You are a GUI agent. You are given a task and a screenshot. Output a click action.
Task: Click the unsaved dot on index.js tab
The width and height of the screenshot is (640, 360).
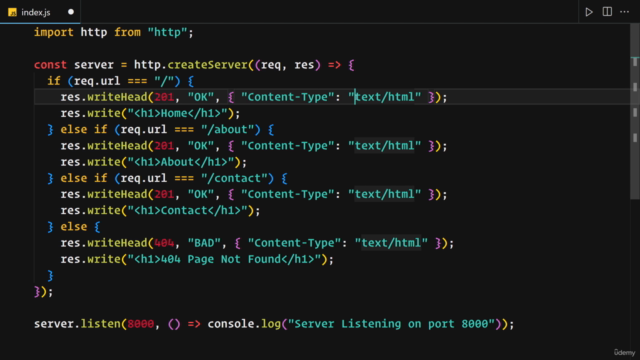[x=71, y=12]
